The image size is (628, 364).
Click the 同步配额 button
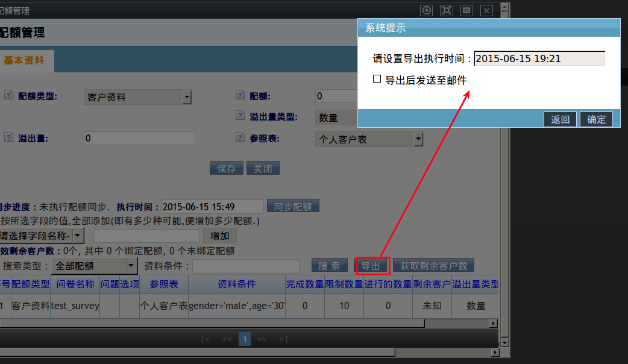pyautogui.click(x=293, y=206)
